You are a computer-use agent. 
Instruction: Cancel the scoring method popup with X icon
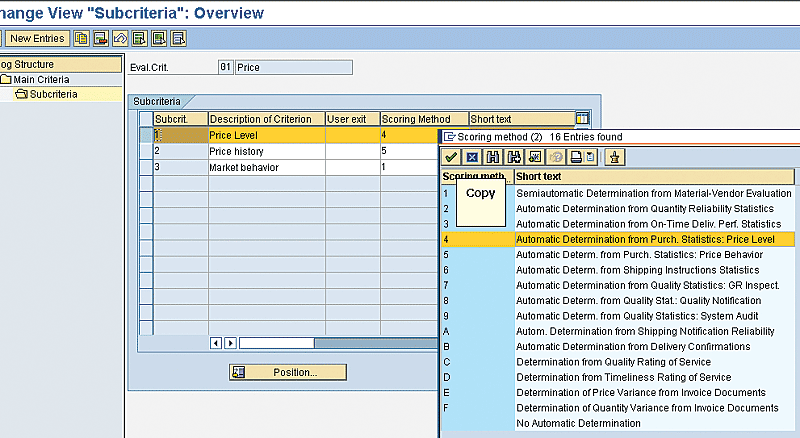(x=473, y=157)
